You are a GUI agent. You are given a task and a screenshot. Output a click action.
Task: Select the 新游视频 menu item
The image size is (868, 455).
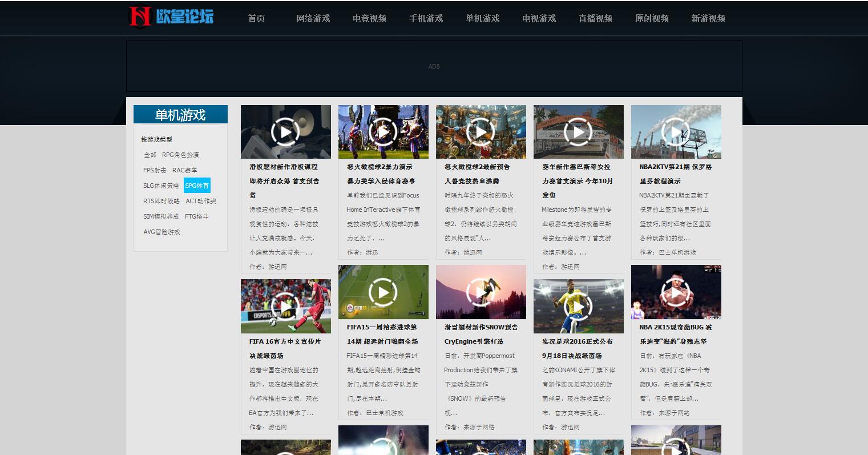pyautogui.click(x=708, y=18)
